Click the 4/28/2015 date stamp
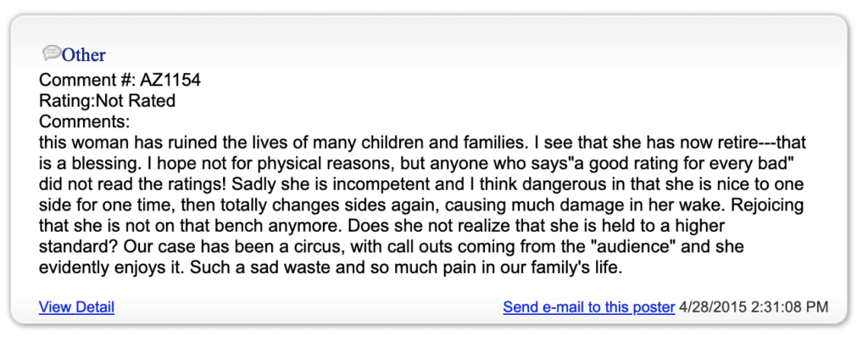The image size is (868, 337). 711,307
